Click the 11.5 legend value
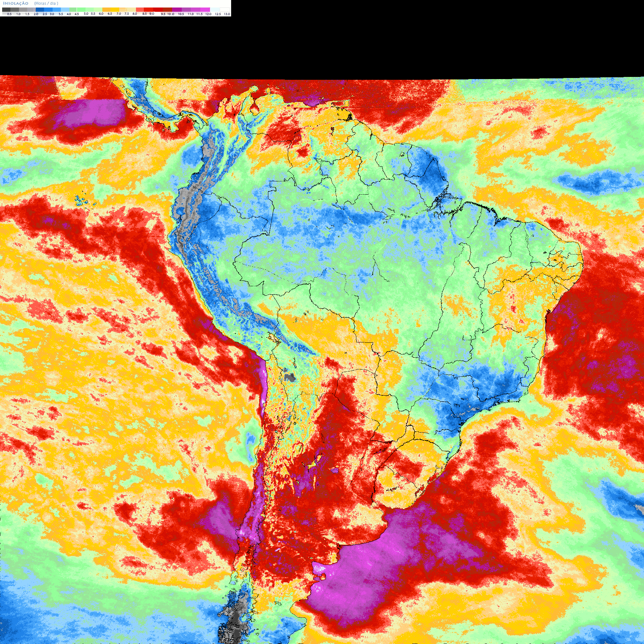The image size is (644, 644). 199,14
